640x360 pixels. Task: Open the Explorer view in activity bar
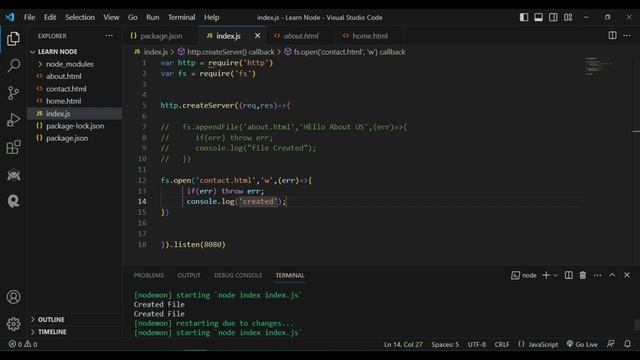coord(13,39)
